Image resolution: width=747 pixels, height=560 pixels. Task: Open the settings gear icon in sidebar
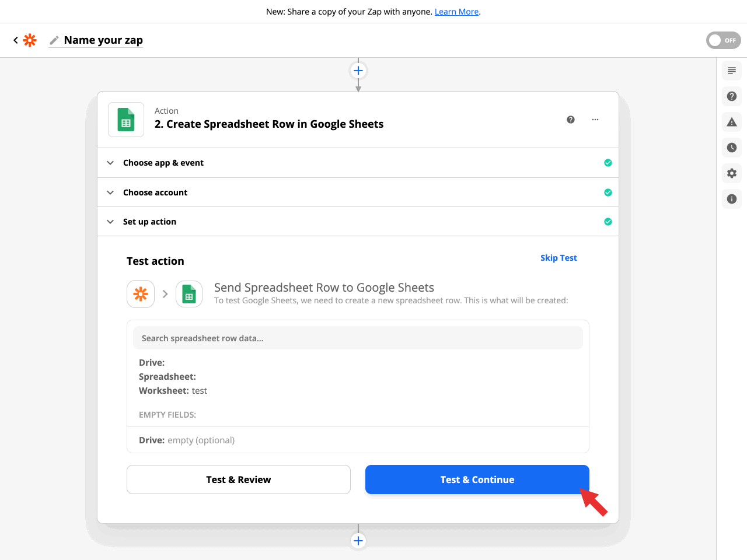(x=732, y=173)
